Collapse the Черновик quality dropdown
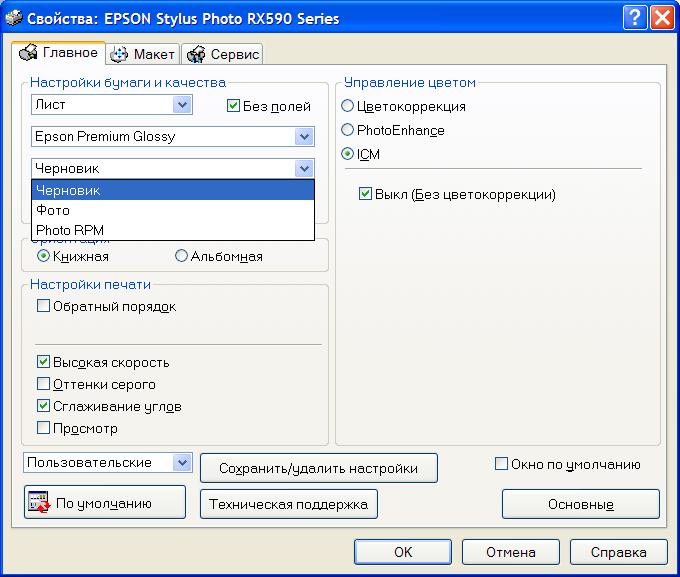This screenshot has width=680, height=577. click(304, 168)
